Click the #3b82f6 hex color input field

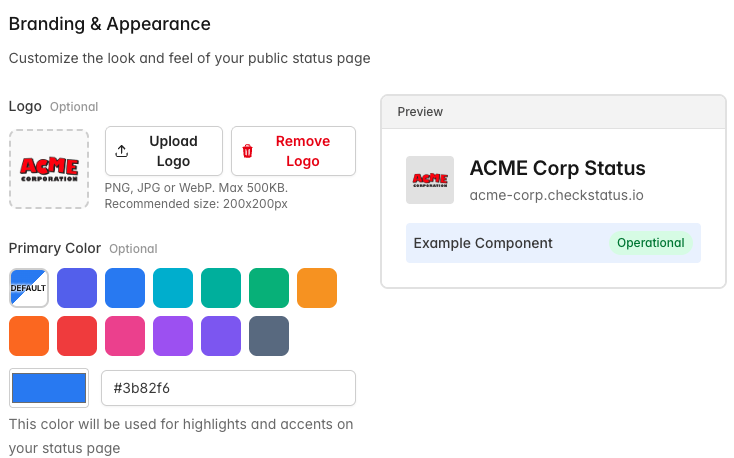point(228,388)
